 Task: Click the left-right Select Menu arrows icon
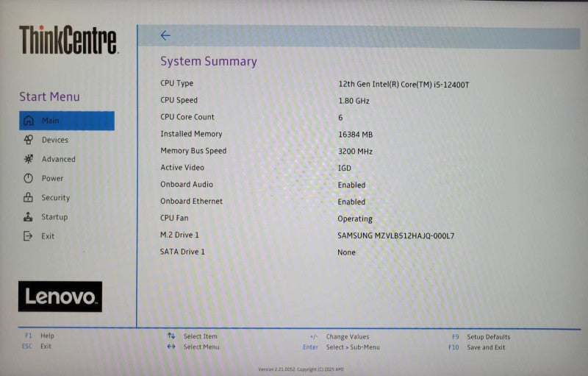pos(171,347)
